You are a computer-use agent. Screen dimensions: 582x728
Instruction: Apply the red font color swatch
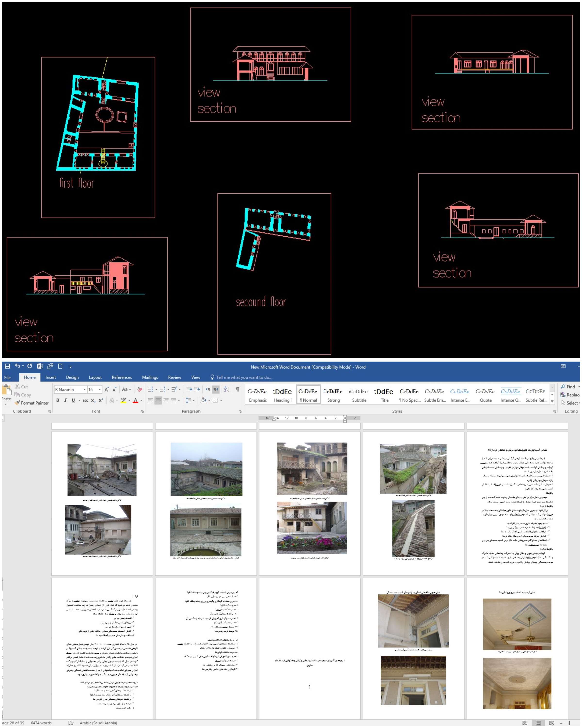coord(136,400)
